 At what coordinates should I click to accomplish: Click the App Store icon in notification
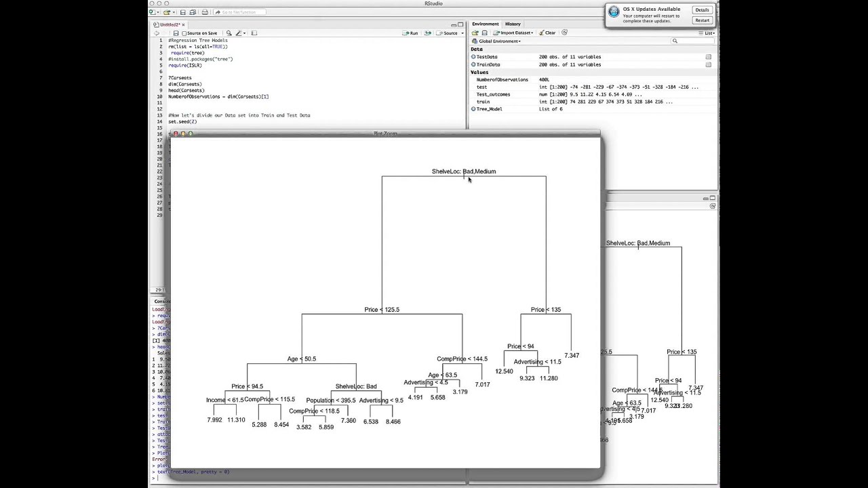click(x=614, y=12)
